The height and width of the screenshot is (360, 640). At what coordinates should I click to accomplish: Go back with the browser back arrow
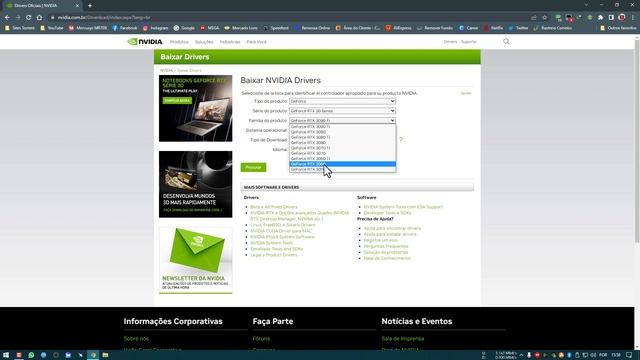tap(7, 18)
